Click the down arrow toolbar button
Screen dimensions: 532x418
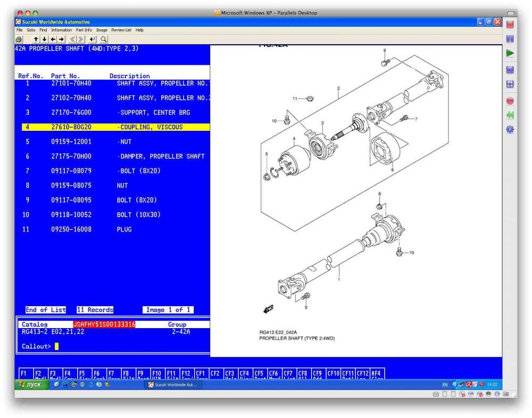pos(45,39)
